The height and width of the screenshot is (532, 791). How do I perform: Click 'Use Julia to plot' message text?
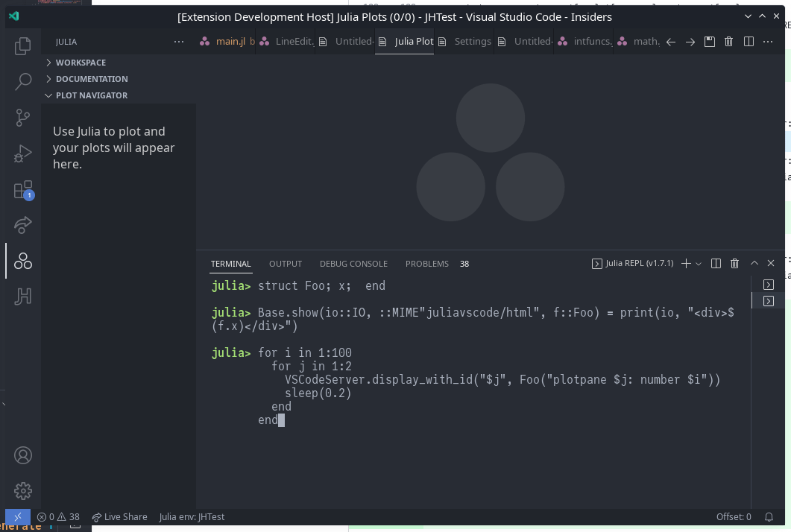coord(113,148)
